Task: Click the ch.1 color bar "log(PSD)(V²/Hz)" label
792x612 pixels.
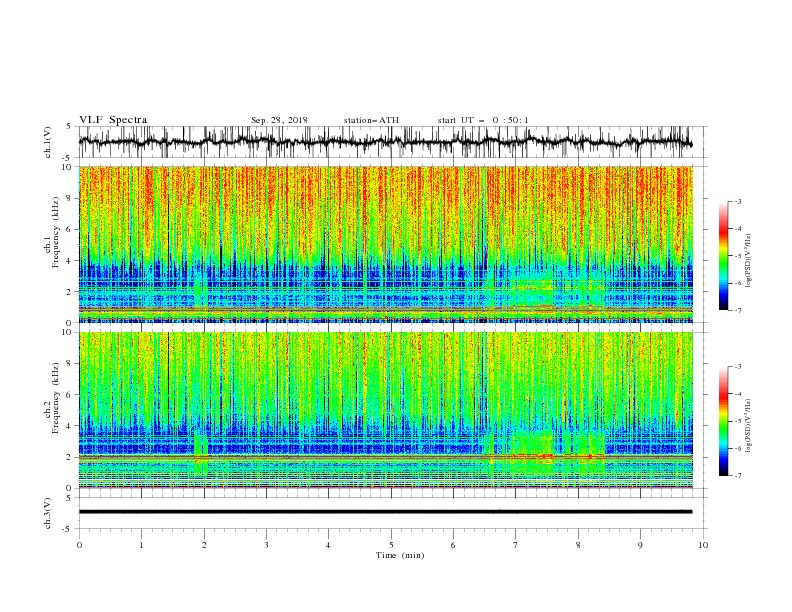Action: click(x=748, y=261)
